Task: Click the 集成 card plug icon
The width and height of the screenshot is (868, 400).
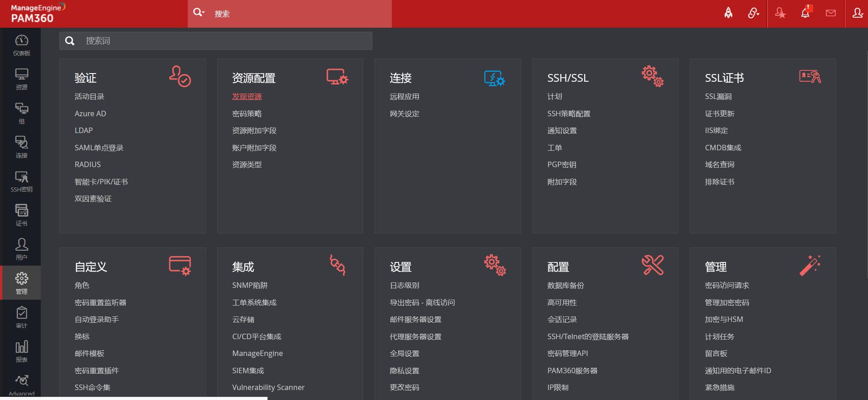Action: click(337, 265)
